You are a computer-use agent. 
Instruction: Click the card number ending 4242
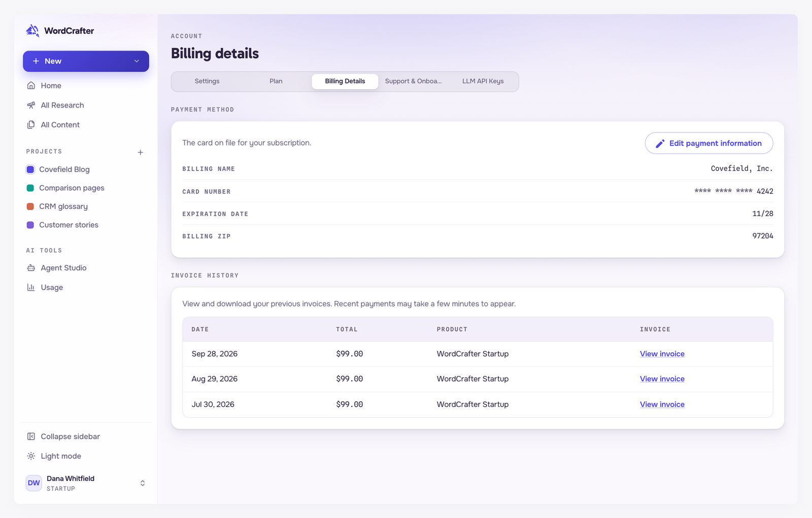point(734,191)
